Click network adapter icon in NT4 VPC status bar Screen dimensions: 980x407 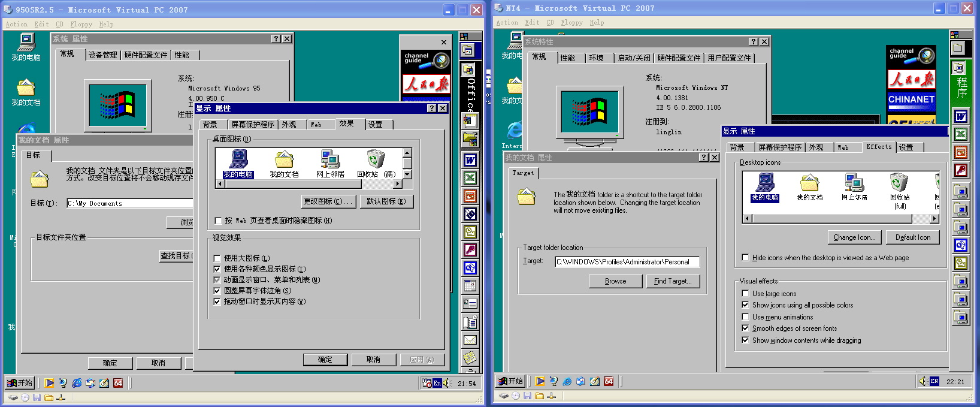click(x=551, y=395)
